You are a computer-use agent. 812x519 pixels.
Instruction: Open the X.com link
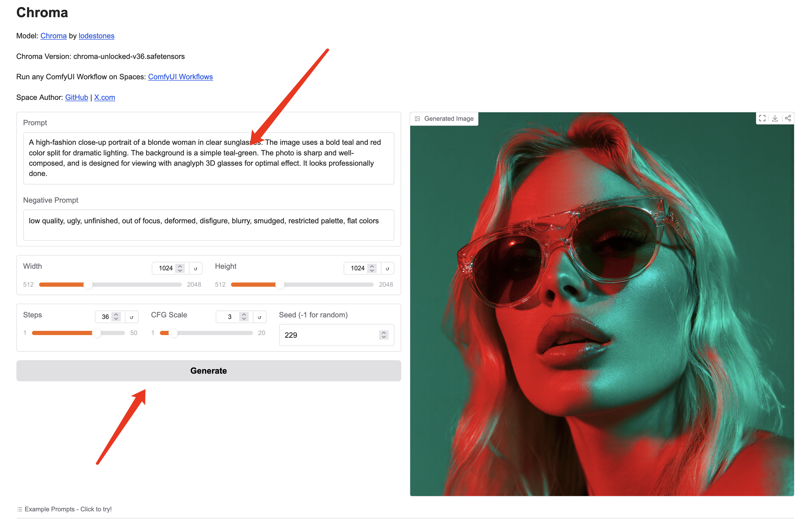click(x=104, y=98)
